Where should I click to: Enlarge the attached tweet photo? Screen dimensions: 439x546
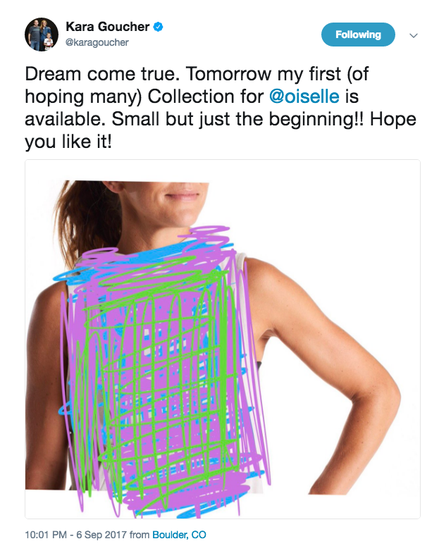[222, 339]
